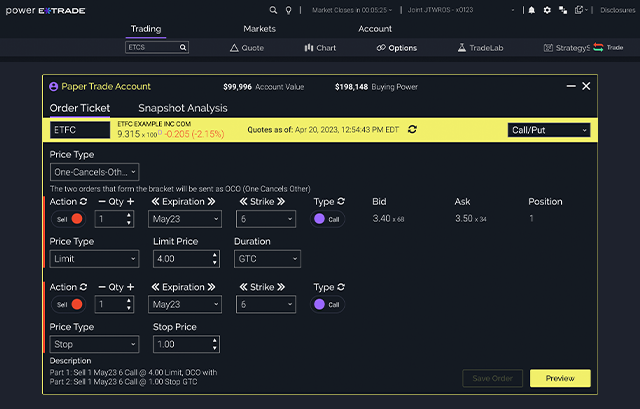
Task: Open the Chart view
Action: pyautogui.click(x=319, y=47)
